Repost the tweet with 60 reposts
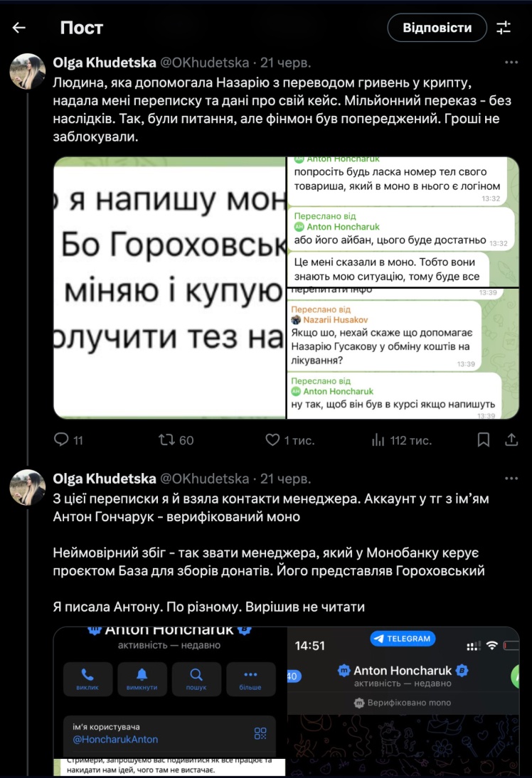532x778 pixels. 167,440
